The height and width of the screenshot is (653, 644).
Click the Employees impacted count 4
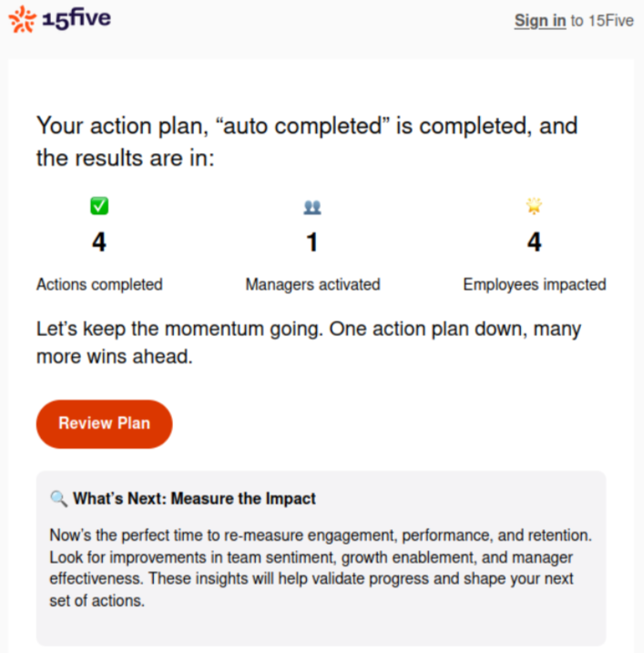point(534,242)
